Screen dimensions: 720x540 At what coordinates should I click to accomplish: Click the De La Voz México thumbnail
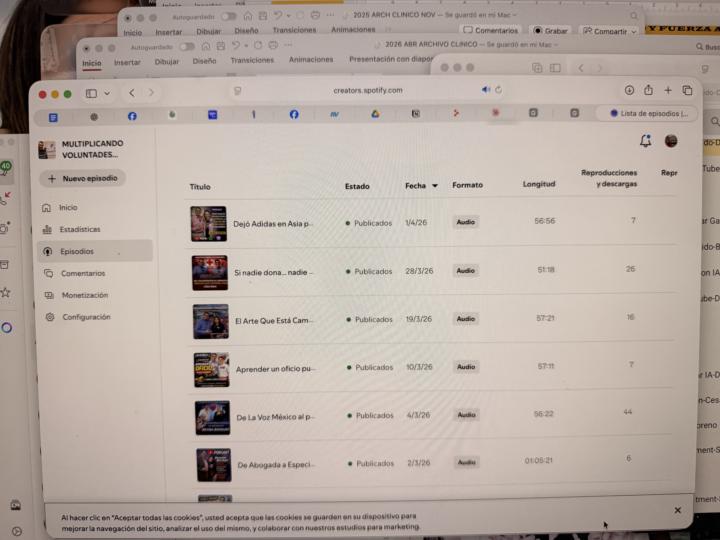click(213, 418)
